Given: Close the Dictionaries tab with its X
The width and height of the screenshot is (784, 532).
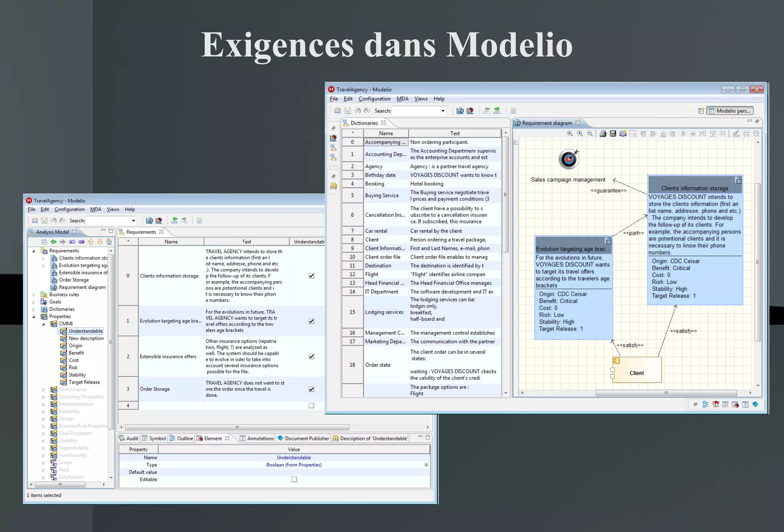Looking at the screenshot, I should click(383, 123).
